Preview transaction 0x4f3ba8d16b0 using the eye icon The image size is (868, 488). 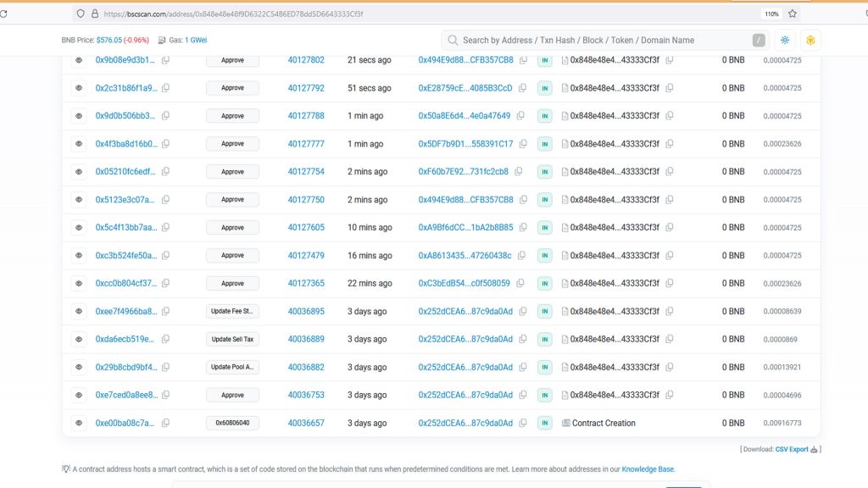click(78, 144)
